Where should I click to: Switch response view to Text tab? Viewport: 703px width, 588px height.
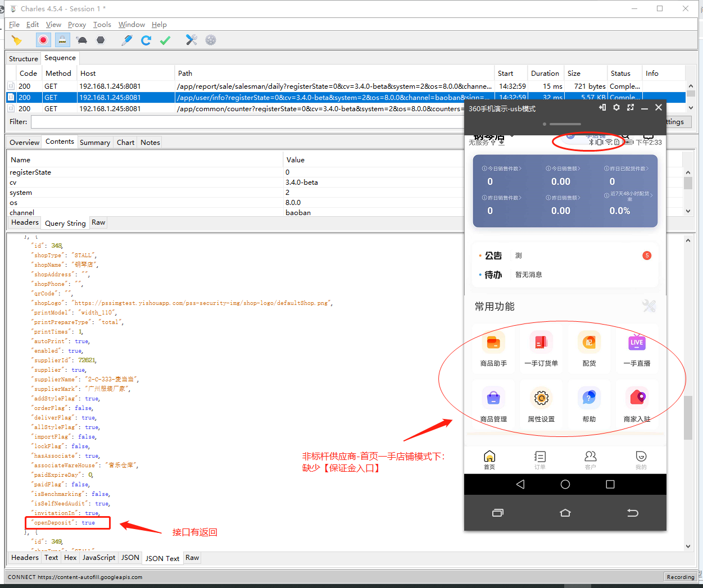coord(51,558)
